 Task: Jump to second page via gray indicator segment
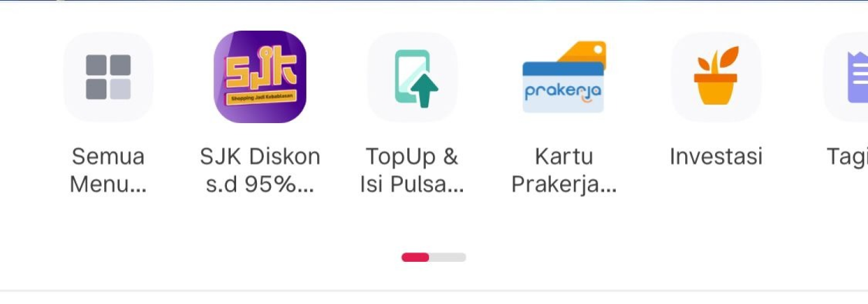click(447, 257)
